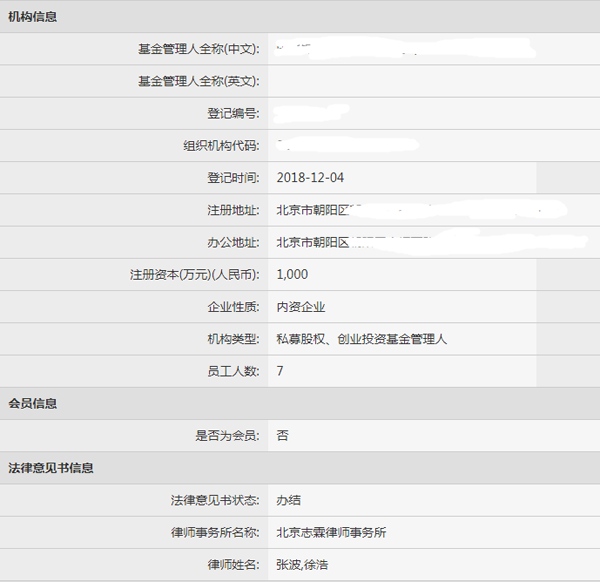Click the legal opinion status 办结
Screen dimensions: 600x582
[289, 500]
